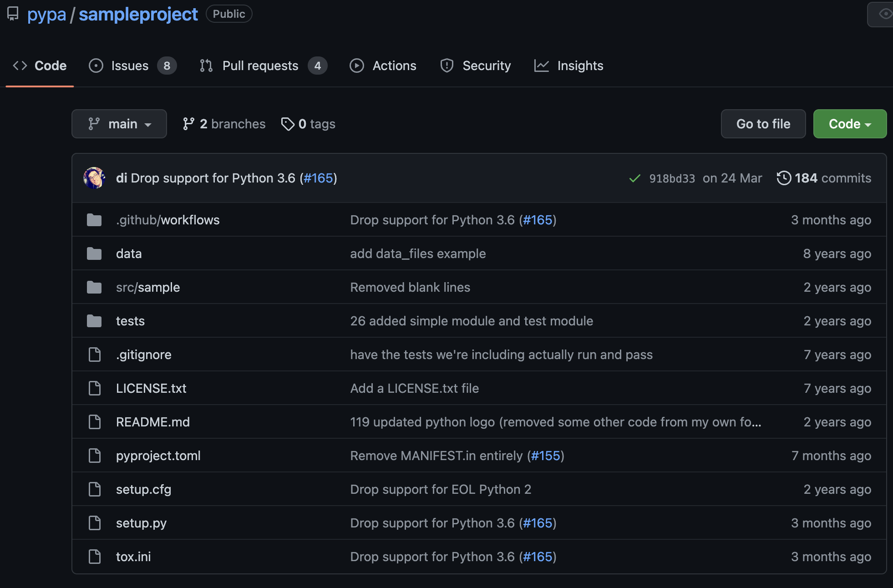
Task: Switch to the Issues tab
Action: pyautogui.click(x=130, y=66)
